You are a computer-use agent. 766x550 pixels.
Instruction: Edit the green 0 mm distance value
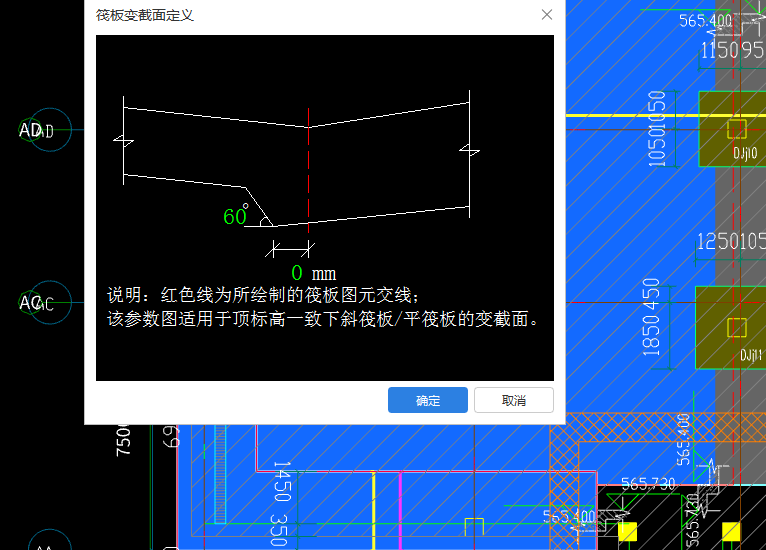click(297, 273)
